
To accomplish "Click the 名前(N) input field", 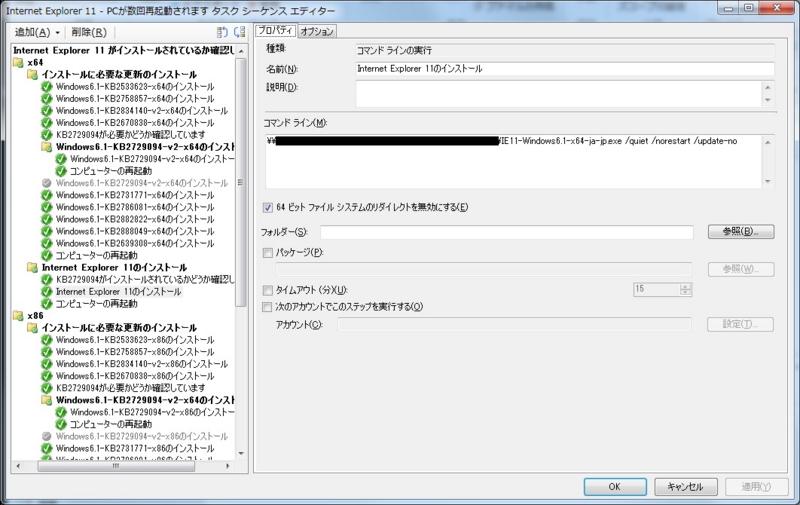I will tap(565, 69).
